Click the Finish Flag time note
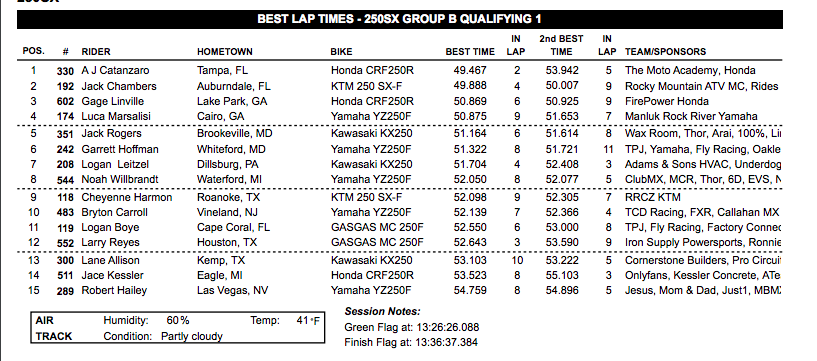 click(411, 343)
